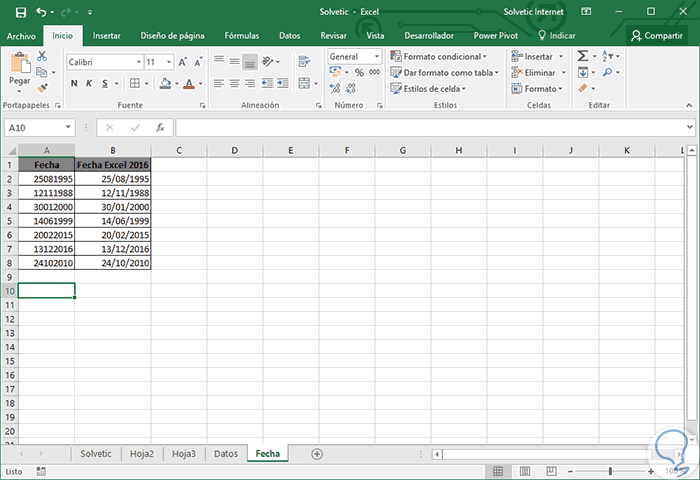Click the AutoSum sigma icon
Viewport: 700px width, 480px height.
click(x=583, y=56)
